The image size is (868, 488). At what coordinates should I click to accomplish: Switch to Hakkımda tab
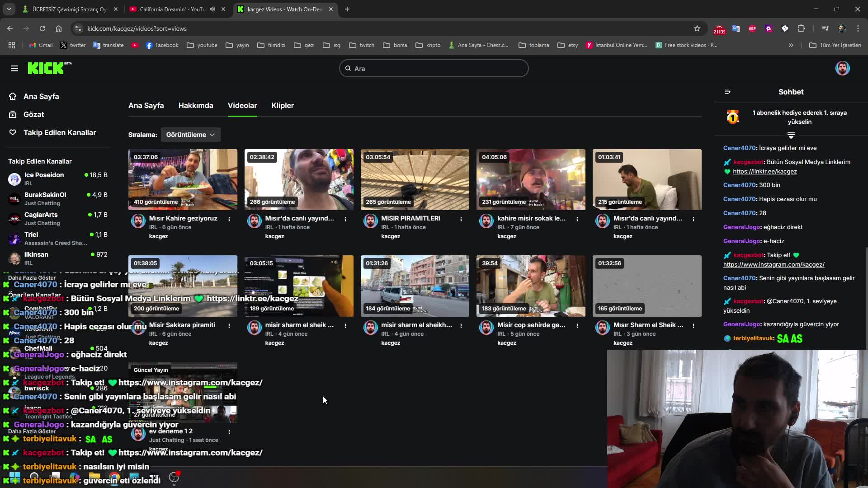point(196,105)
